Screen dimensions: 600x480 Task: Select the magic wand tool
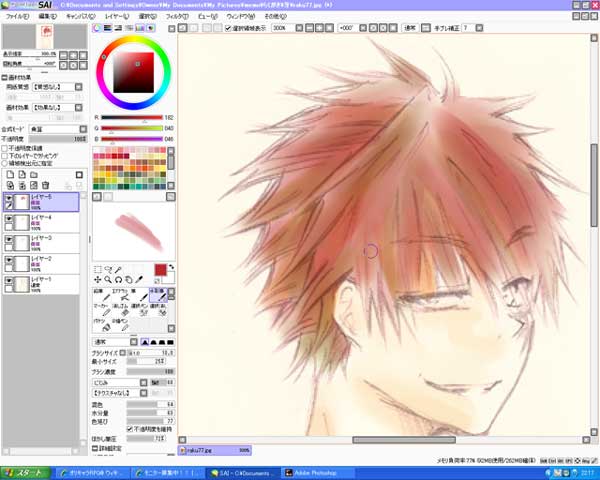tap(119, 270)
